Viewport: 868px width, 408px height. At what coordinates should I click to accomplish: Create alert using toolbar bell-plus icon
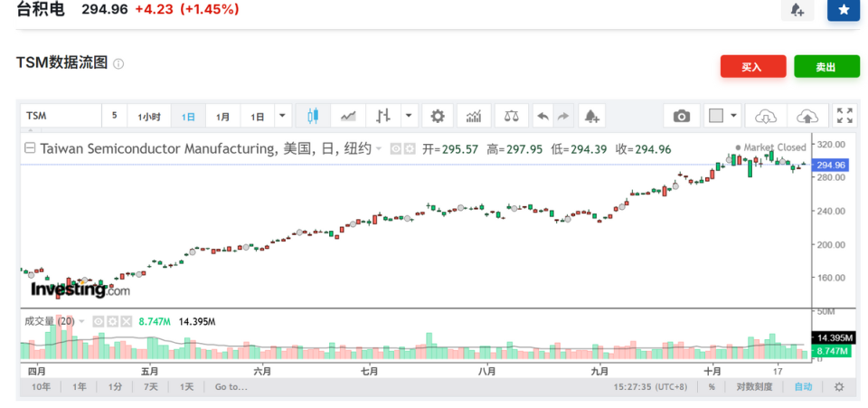[591, 117]
